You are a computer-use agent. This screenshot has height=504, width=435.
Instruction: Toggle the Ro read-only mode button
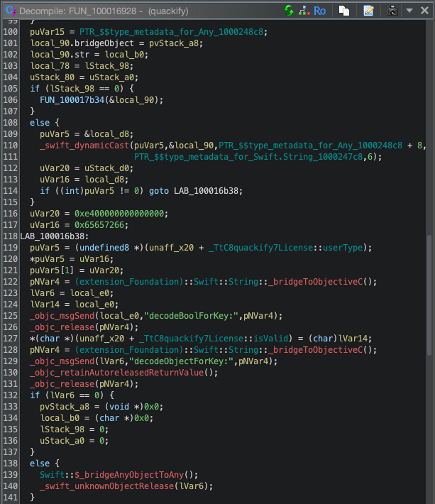click(x=320, y=11)
